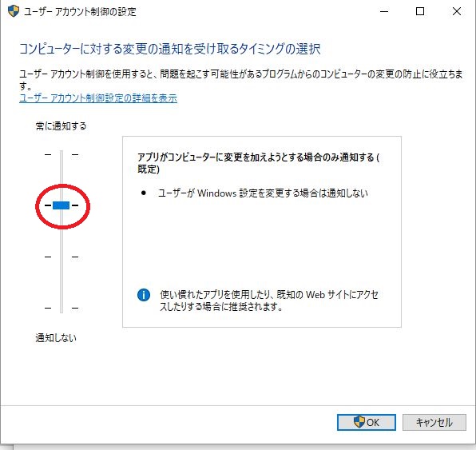Viewport: 476px width, 450px height.
Task: Minimize the User Account Control settings window
Action: [x=384, y=11]
